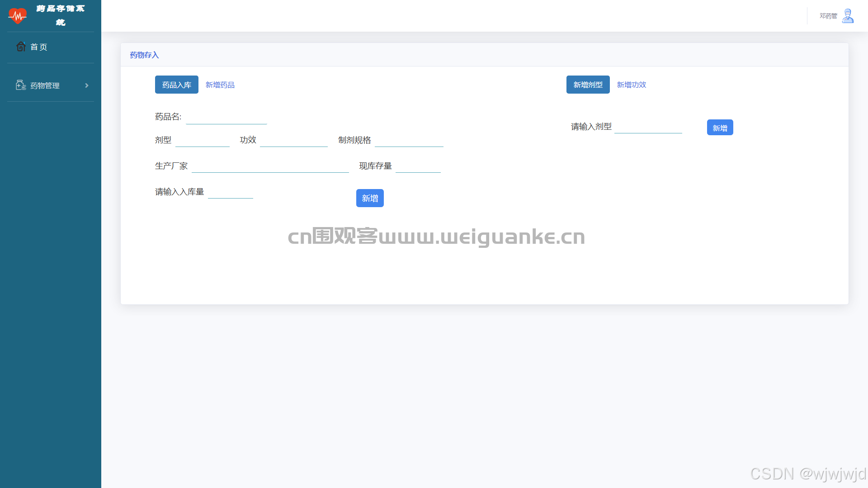The height and width of the screenshot is (488, 868).
Task: Switch to the 新增功效 tab
Action: [632, 85]
